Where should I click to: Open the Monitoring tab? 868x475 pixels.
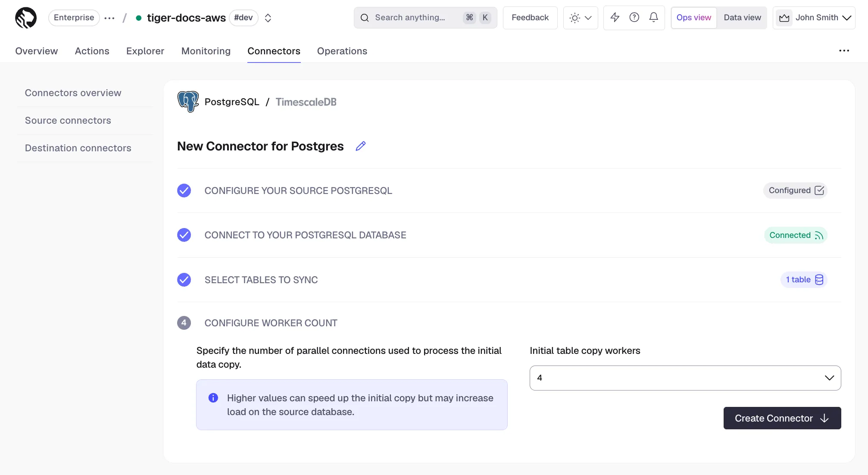pyautogui.click(x=206, y=51)
